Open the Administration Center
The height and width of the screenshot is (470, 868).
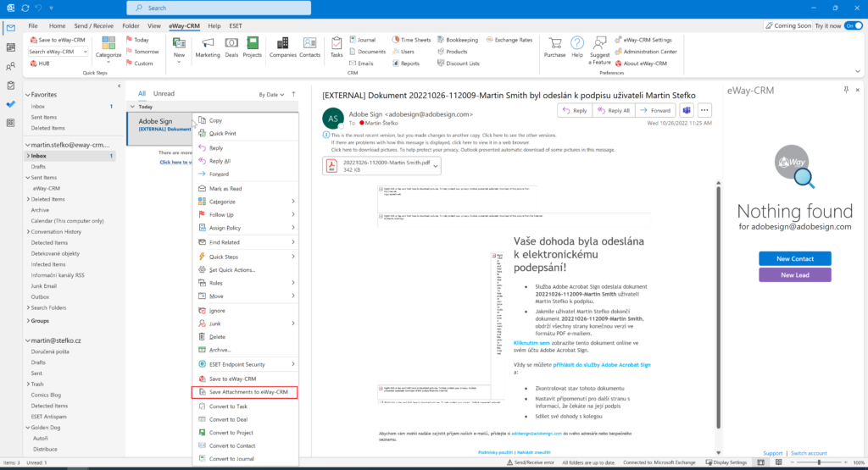pyautogui.click(x=646, y=52)
